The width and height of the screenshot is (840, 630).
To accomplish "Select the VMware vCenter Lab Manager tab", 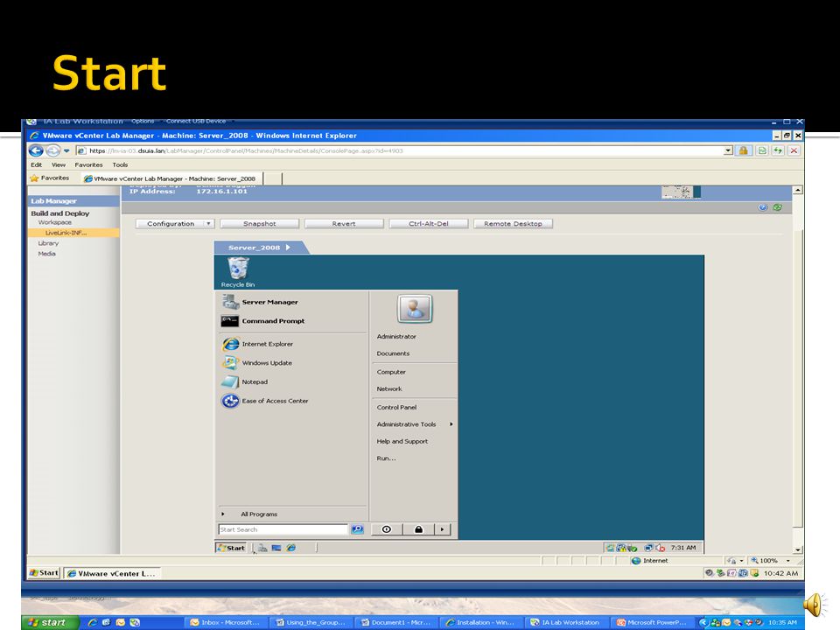I will coord(171,178).
